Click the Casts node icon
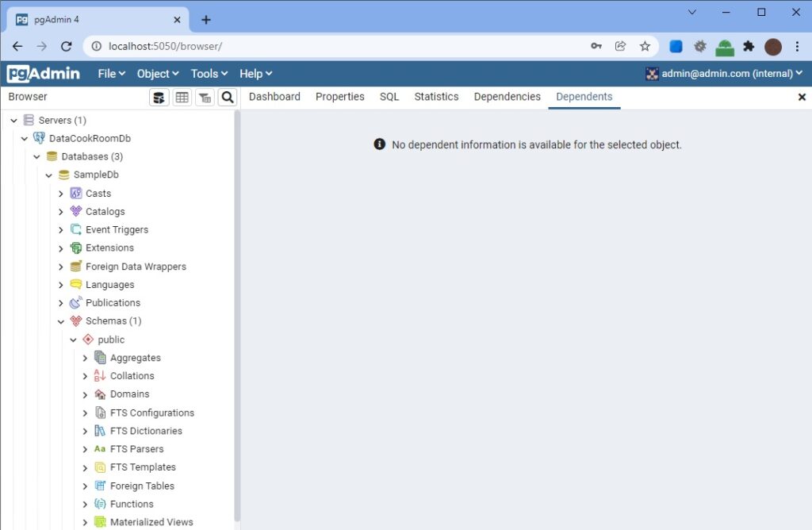 [76, 194]
